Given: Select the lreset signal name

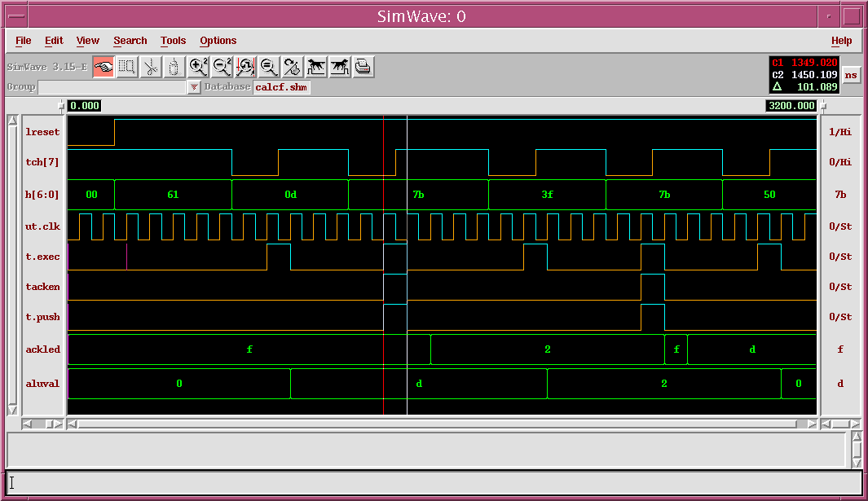Looking at the screenshot, I should [42, 132].
